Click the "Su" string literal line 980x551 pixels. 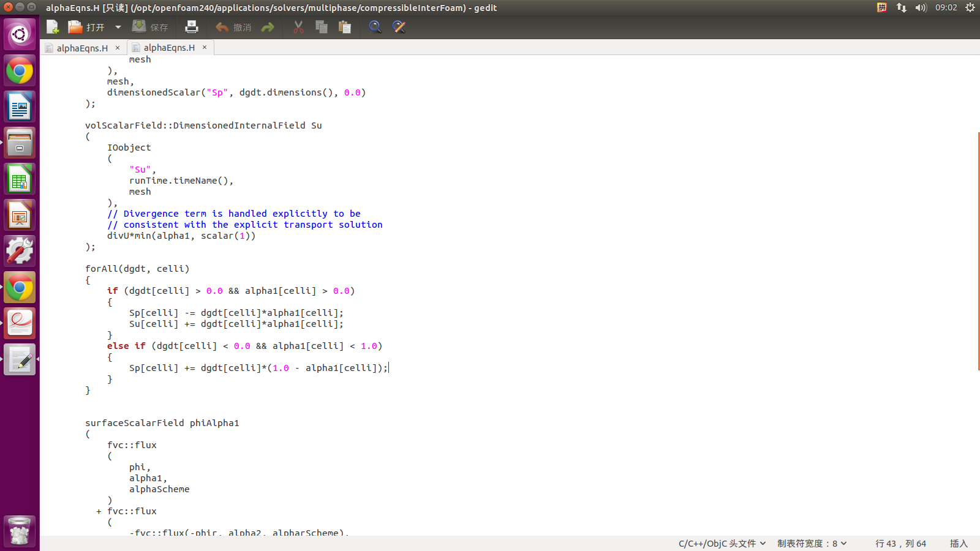pyautogui.click(x=143, y=170)
